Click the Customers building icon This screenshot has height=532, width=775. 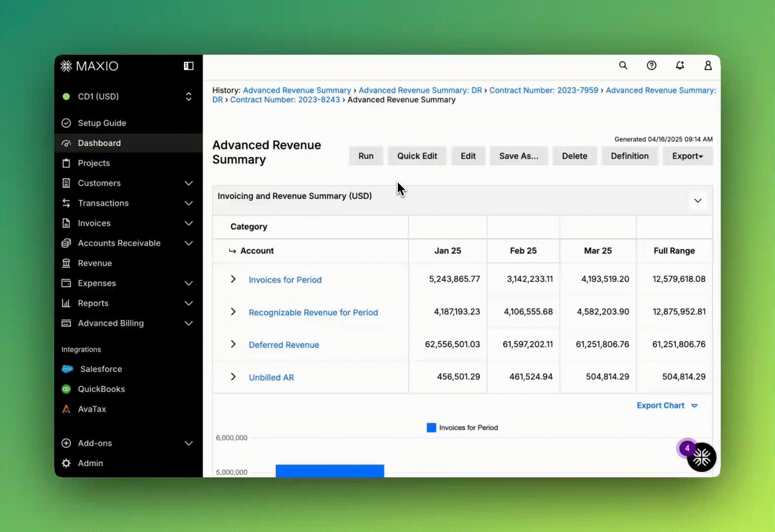(66, 183)
